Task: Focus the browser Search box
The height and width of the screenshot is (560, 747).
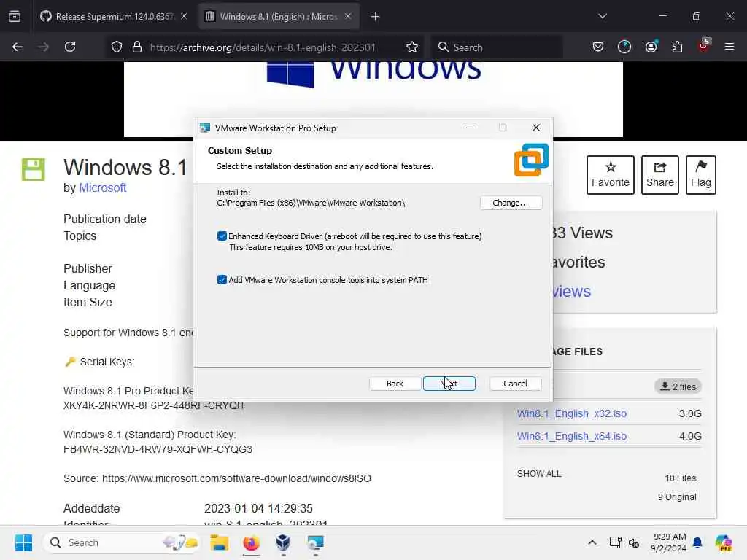Action: click(x=498, y=47)
